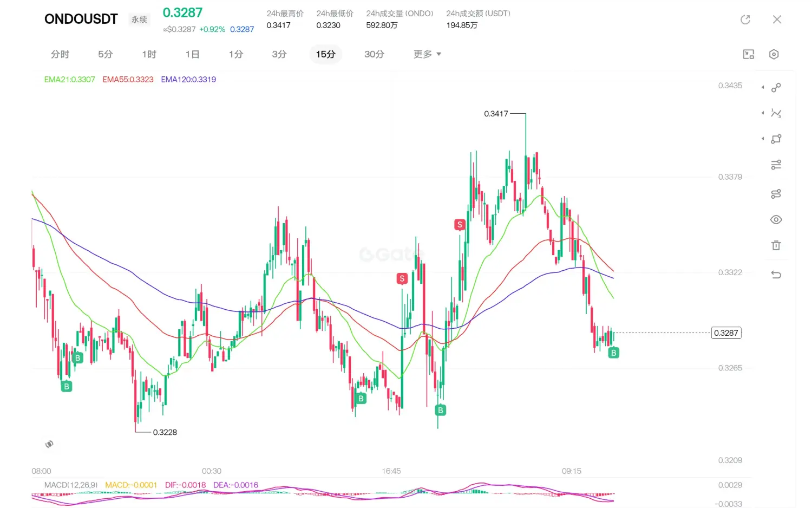Switch to the 1时 timeframe
The image size is (812, 508).
(x=149, y=54)
